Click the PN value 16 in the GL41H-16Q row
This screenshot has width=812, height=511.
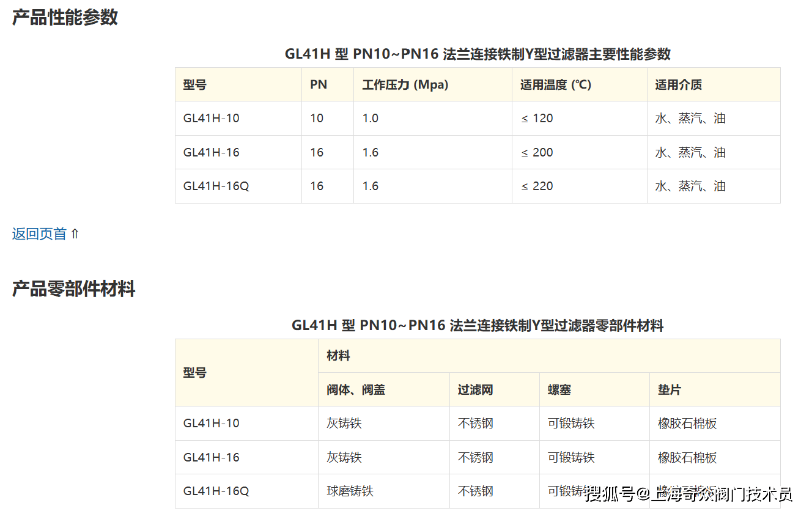click(317, 186)
